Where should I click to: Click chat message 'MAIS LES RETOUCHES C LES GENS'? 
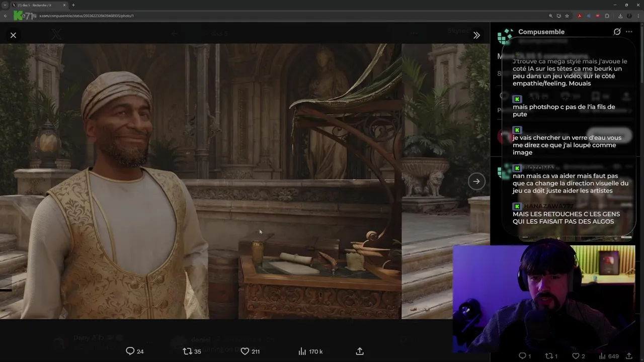(566, 218)
